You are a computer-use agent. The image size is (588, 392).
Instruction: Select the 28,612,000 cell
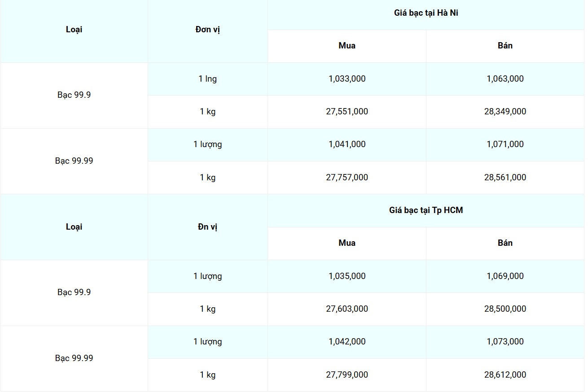pyautogui.click(x=505, y=375)
